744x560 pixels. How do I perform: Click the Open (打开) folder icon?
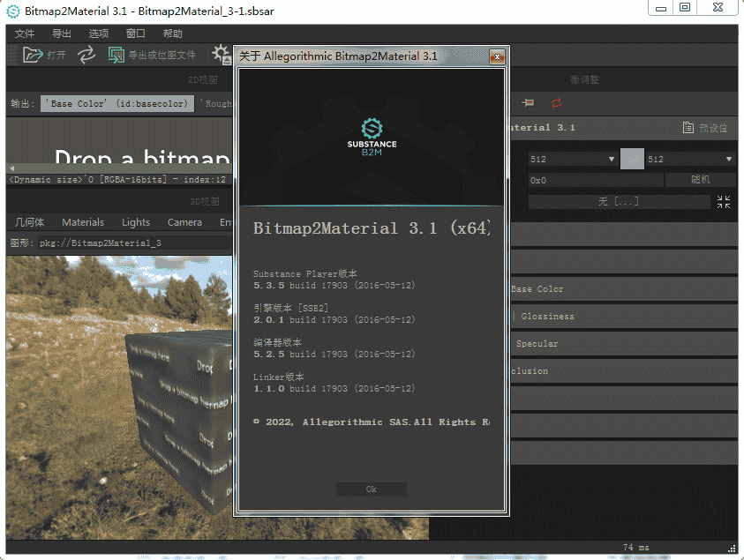[x=33, y=55]
